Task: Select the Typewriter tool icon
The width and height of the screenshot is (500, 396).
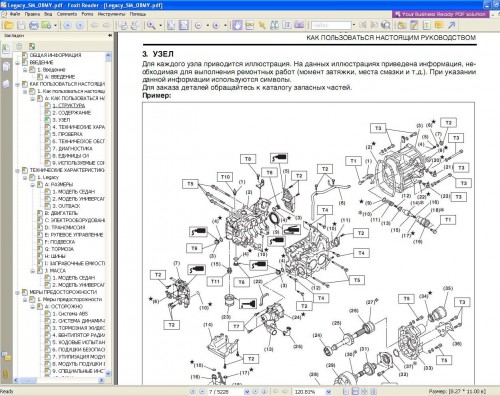Action: point(427,25)
